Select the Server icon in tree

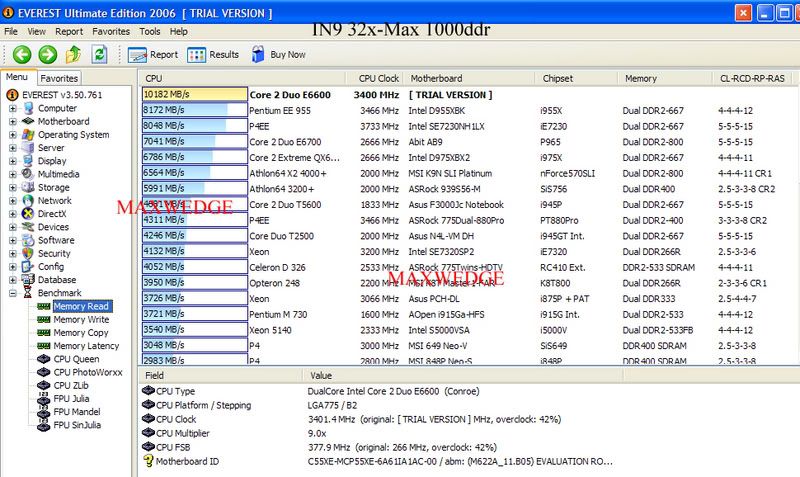28,148
